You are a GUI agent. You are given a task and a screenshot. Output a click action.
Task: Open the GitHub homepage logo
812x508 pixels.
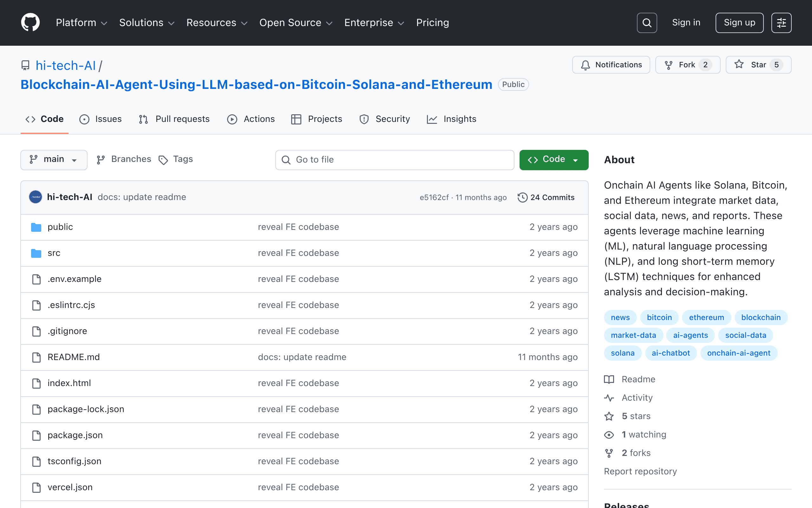tap(30, 23)
